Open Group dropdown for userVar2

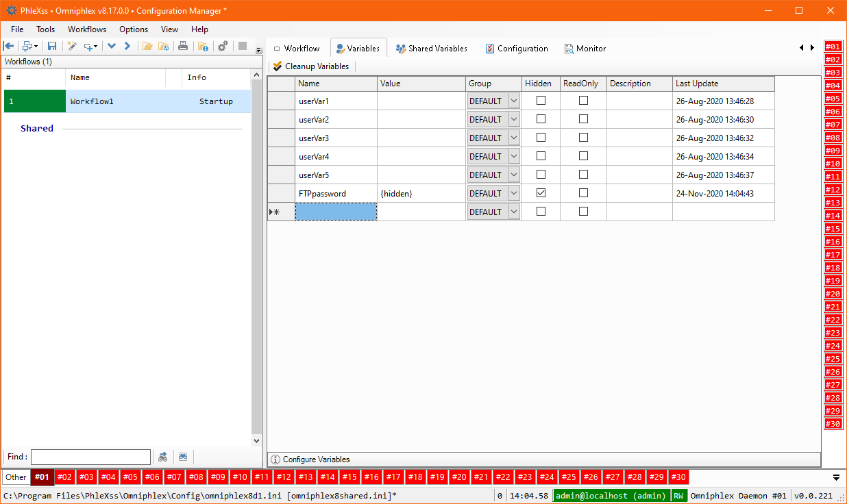click(513, 119)
